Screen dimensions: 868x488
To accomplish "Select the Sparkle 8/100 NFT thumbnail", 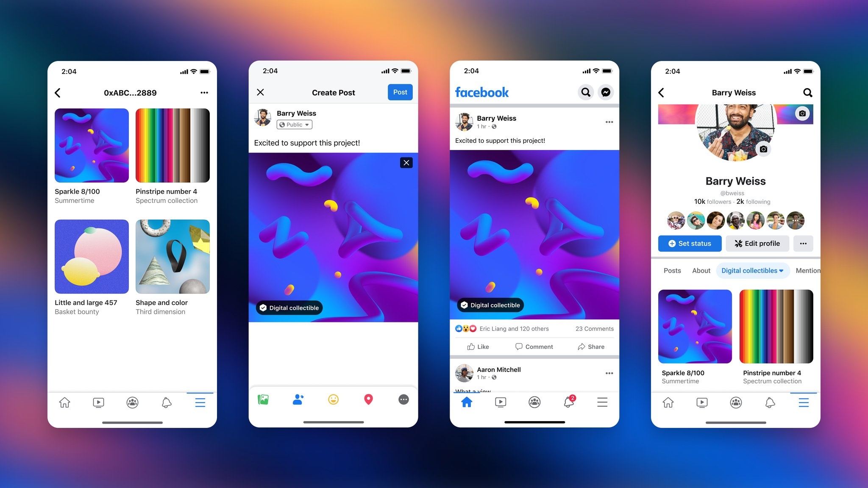I will pos(91,145).
